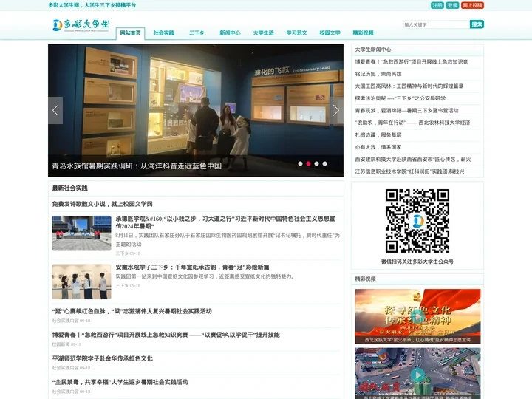Play the aerial city intersection video

pyautogui.click(x=417, y=374)
